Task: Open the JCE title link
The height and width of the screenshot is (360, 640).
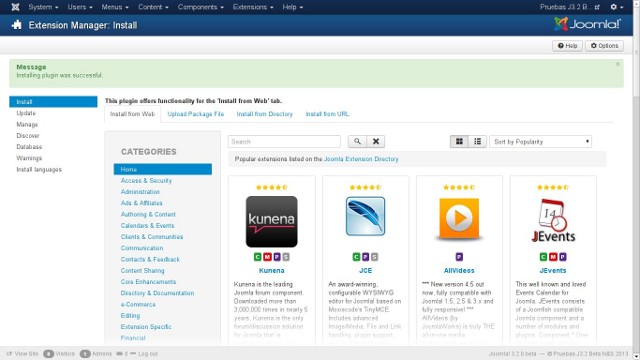Action: coord(365,271)
